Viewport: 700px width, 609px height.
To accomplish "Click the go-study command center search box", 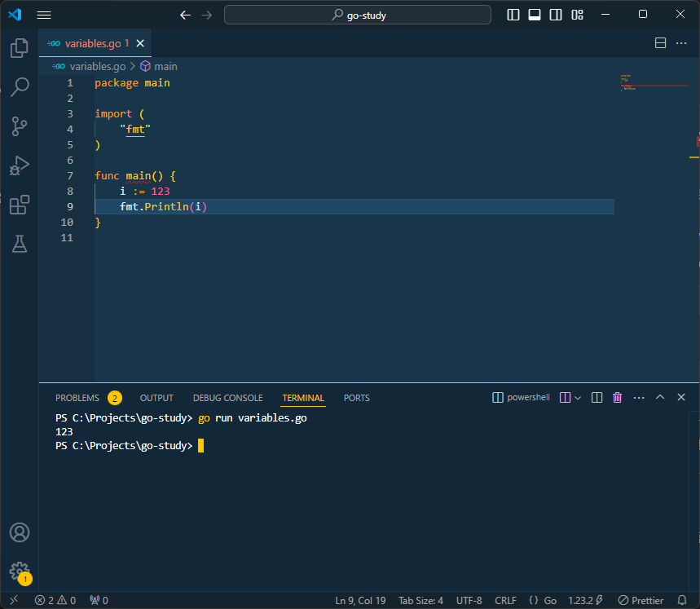I will pos(358,15).
